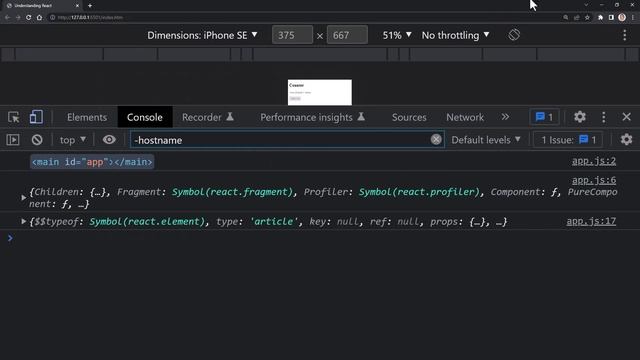Open the issues counter badge in tab bar
Image resolution: width=640 pixels, height=360 pixels.
544,117
